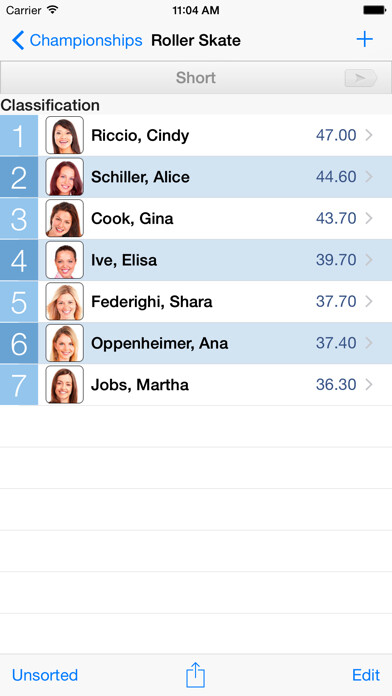Tap the plus icon to add a skater
This screenshot has height=696, width=392.
pyautogui.click(x=364, y=40)
